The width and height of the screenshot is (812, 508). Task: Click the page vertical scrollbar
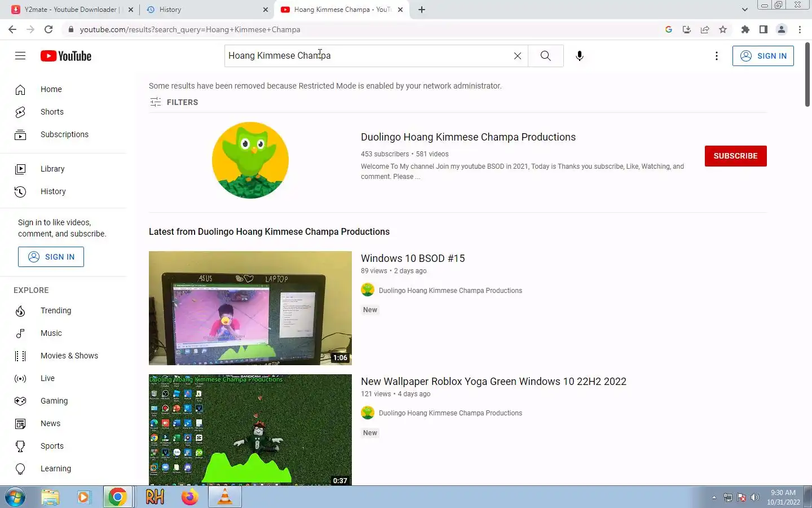pyautogui.click(x=807, y=73)
